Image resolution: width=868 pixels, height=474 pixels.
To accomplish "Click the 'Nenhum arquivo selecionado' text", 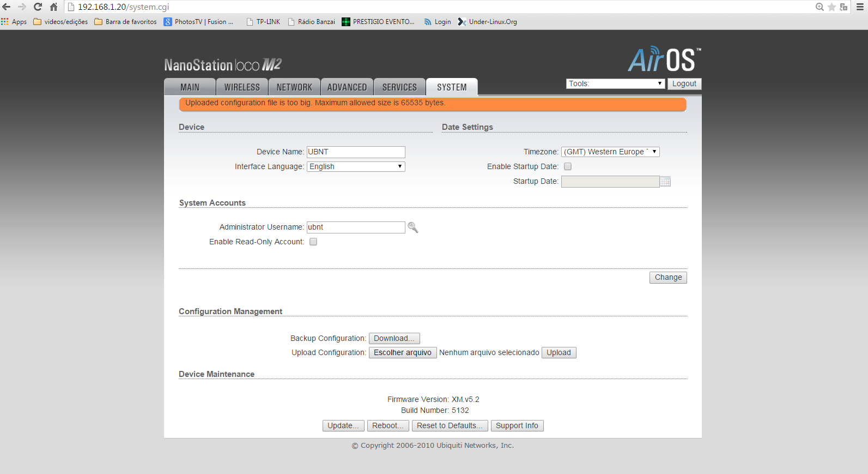I will 489,353.
